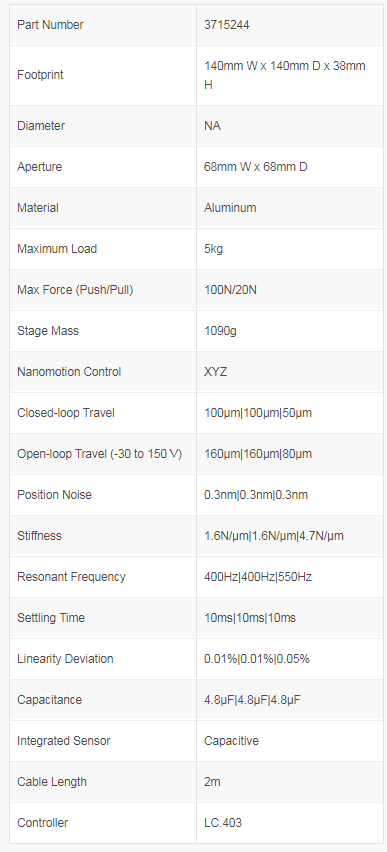
Task: Click the Max Force (Push/Pull) label
Action: pos(75,290)
